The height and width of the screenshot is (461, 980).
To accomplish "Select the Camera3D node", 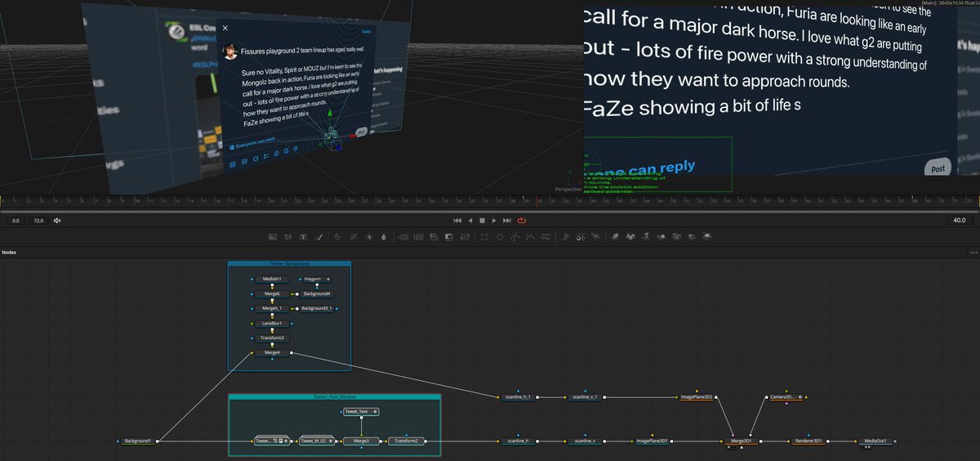I will (786, 397).
